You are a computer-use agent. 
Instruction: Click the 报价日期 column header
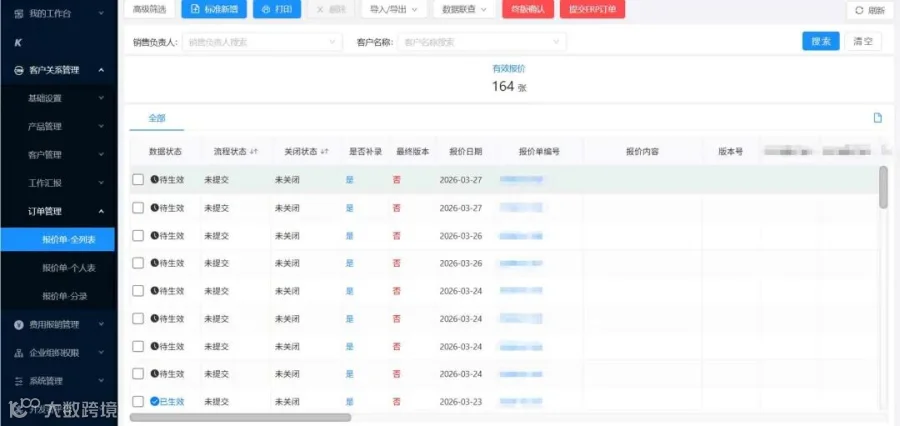tap(465, 152)
